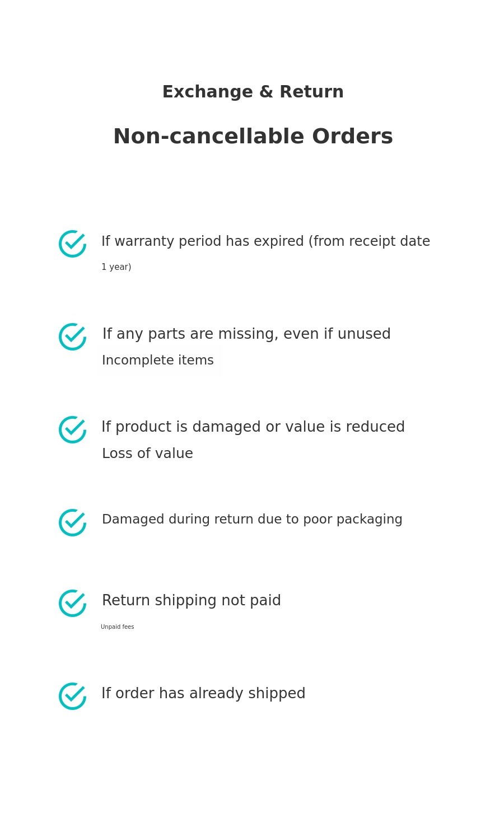This screenshot has height=813, width=504.
Task: Click the word "Orders" in the title
Action: (352, 137)
